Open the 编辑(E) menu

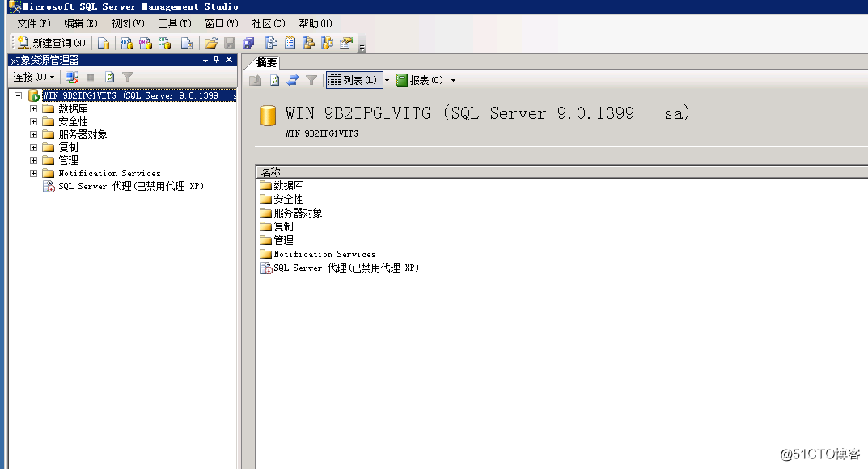[x=81, y=23]
